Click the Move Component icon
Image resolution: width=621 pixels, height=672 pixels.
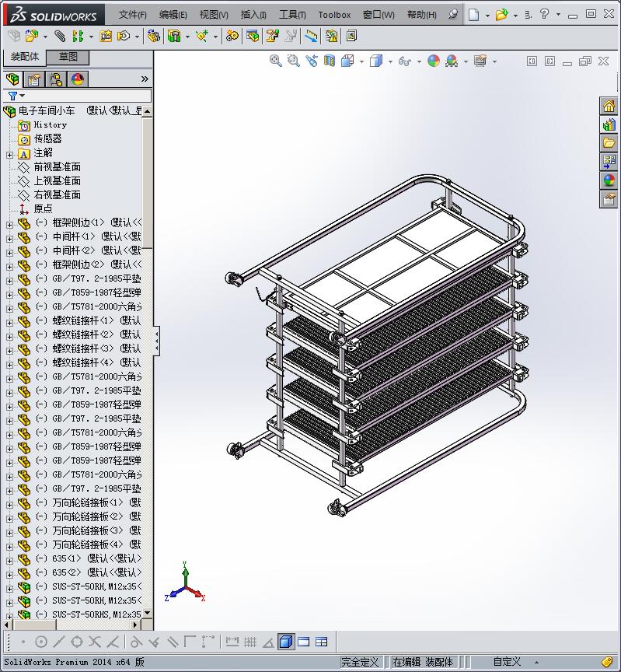pyautogui.click(x=124, y=37)
